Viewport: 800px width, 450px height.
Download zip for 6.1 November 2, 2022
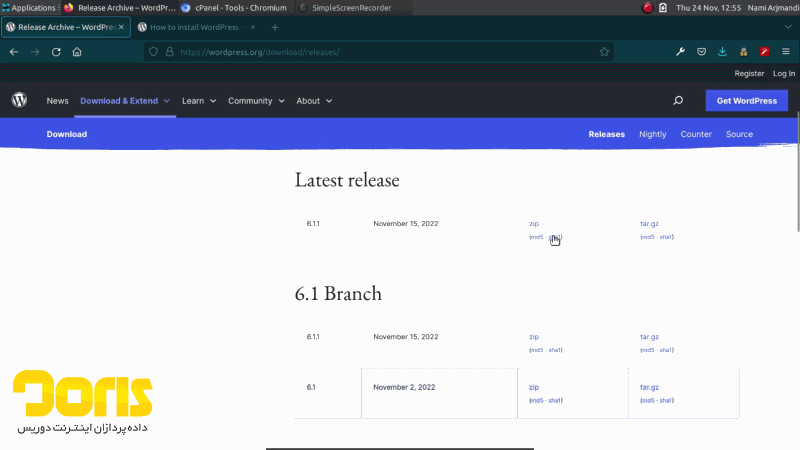tap(534, 387)
